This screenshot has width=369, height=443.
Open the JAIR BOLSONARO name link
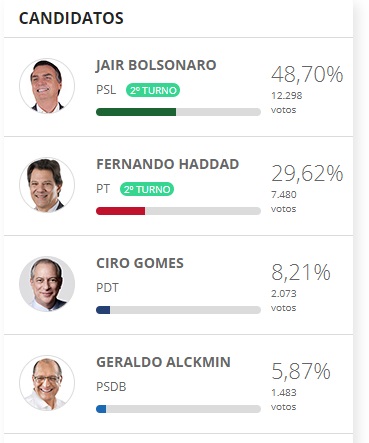(156, 65)
